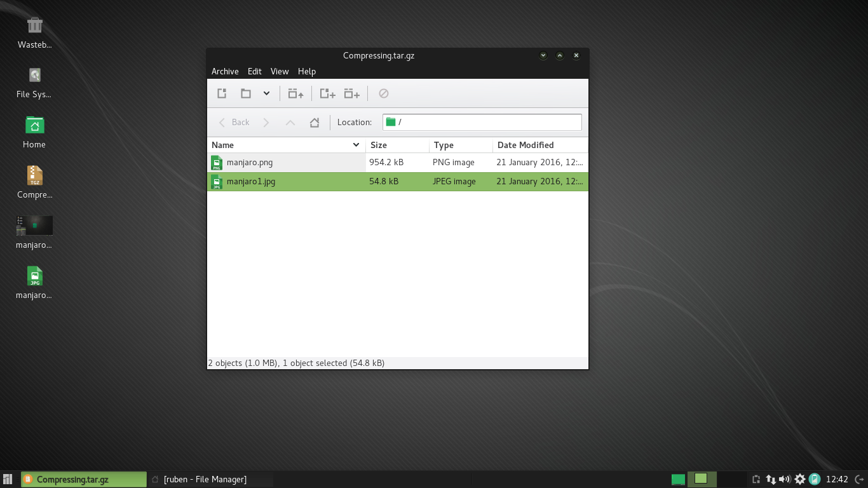Click the go up one level arrow
The image size is (868, 488).
[290, 122]
